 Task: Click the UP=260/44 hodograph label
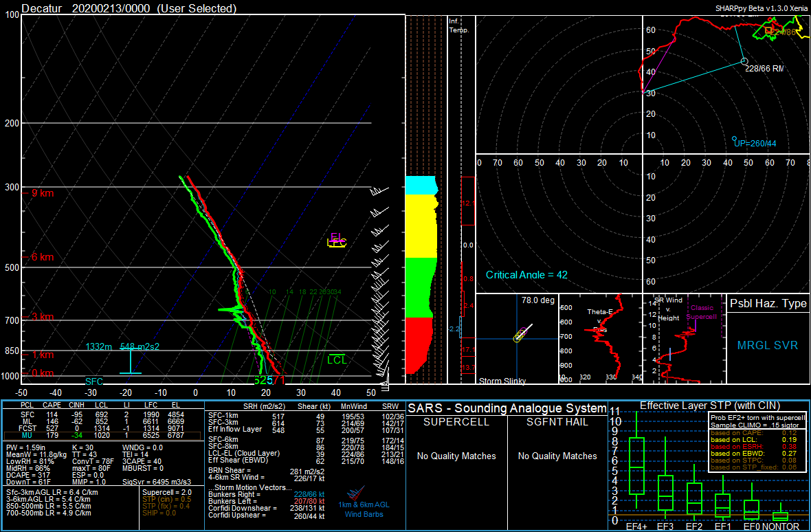(755, 143)
